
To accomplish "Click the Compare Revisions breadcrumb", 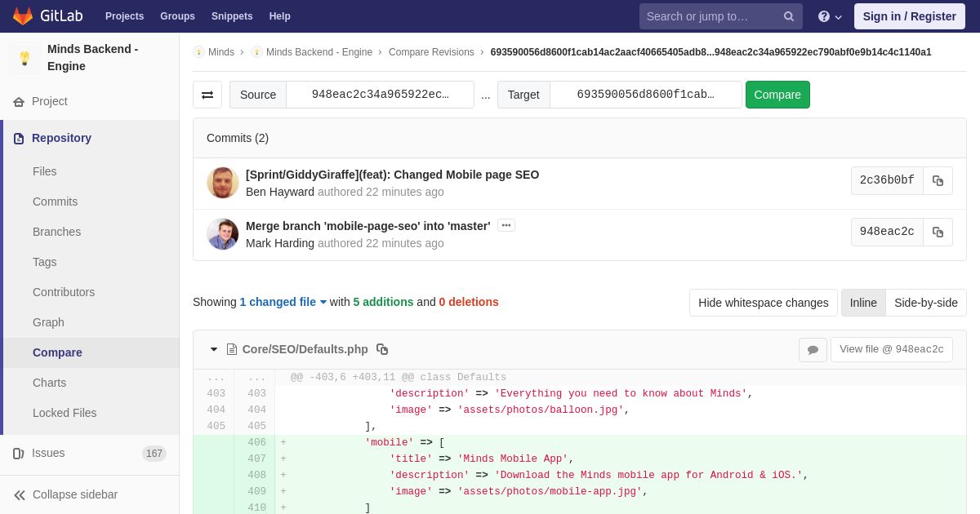I will 431,52.
